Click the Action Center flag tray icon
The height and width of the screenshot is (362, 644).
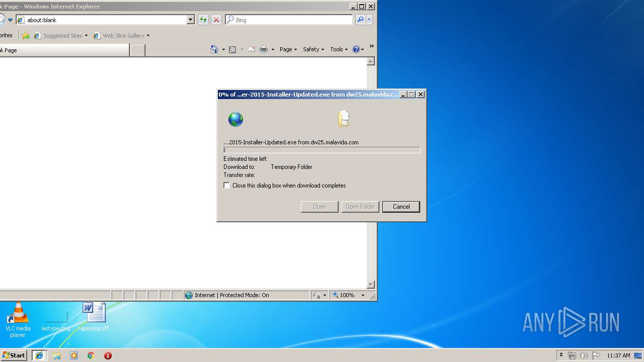click(596, 355)
